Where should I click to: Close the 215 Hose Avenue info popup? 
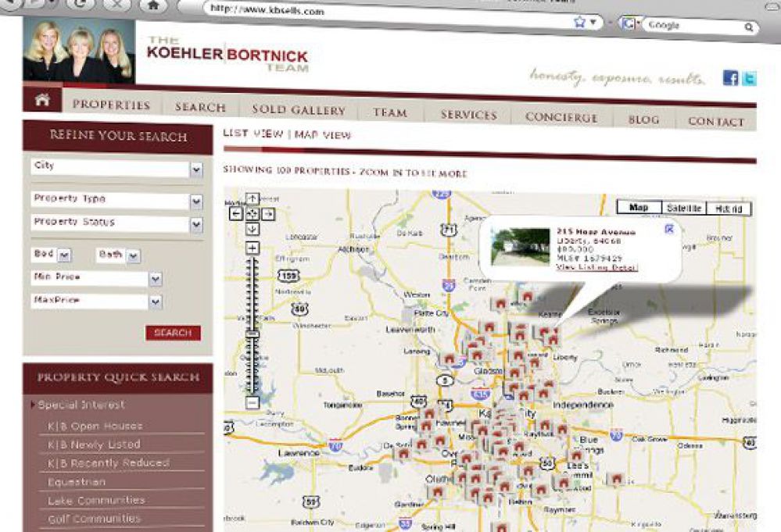(x=669, y=229)
